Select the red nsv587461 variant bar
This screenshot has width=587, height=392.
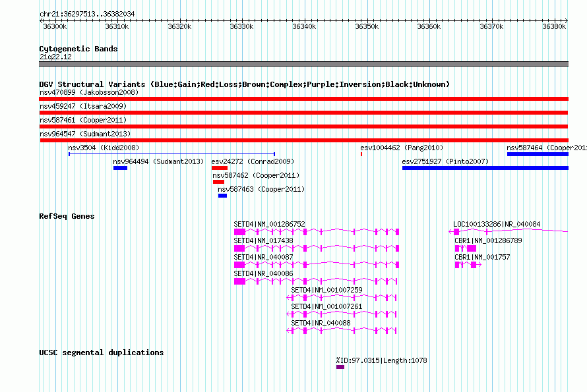[303, 126]
